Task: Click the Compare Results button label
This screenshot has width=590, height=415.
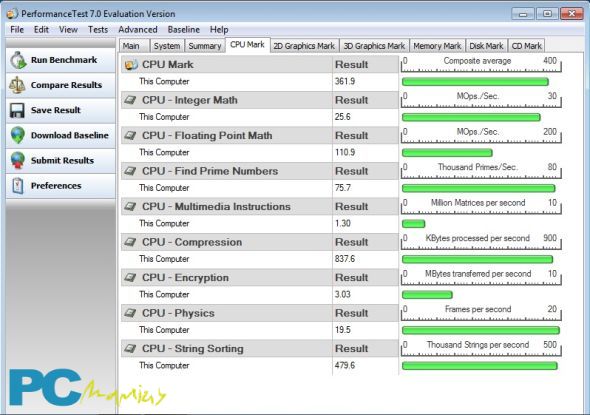Action: (66, 85)
